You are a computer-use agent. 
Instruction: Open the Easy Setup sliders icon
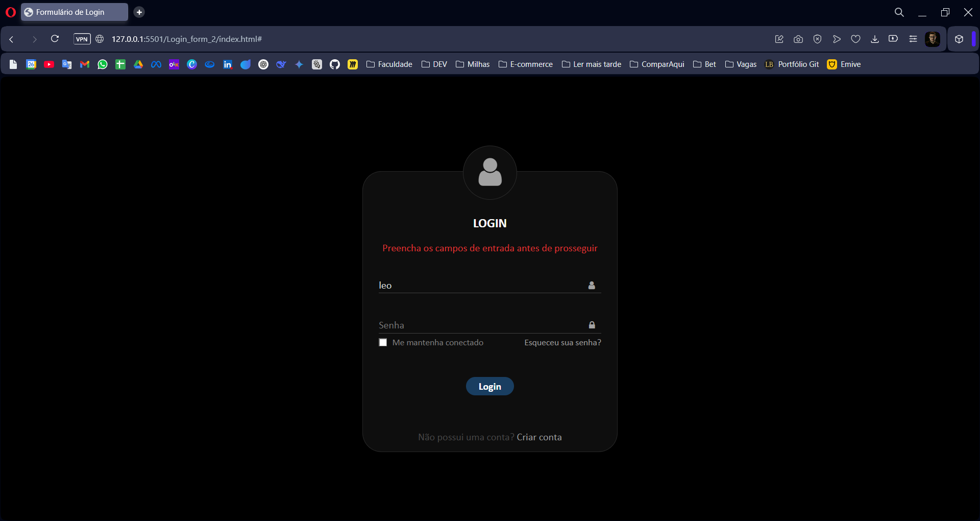[x=913, y=39]
